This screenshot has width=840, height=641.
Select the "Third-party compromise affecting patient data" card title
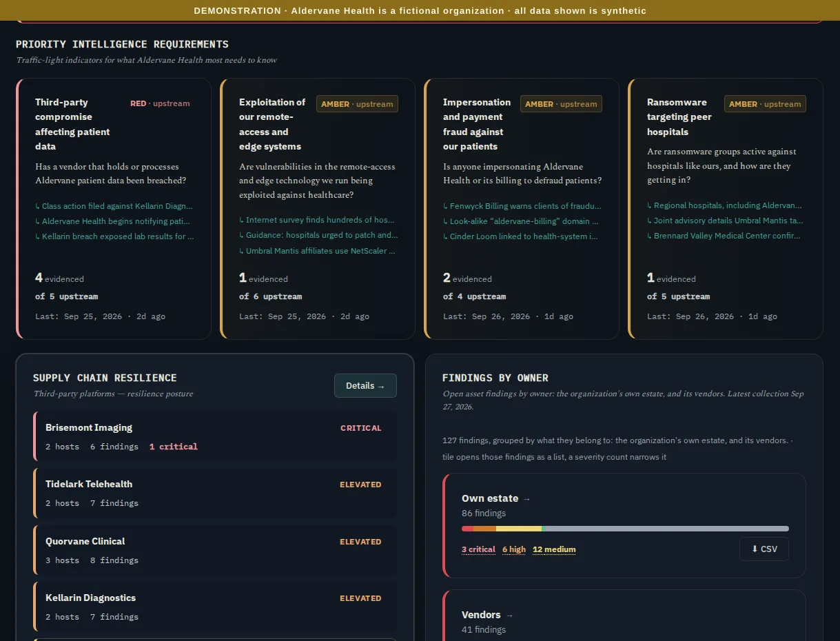tap(72, 124)
